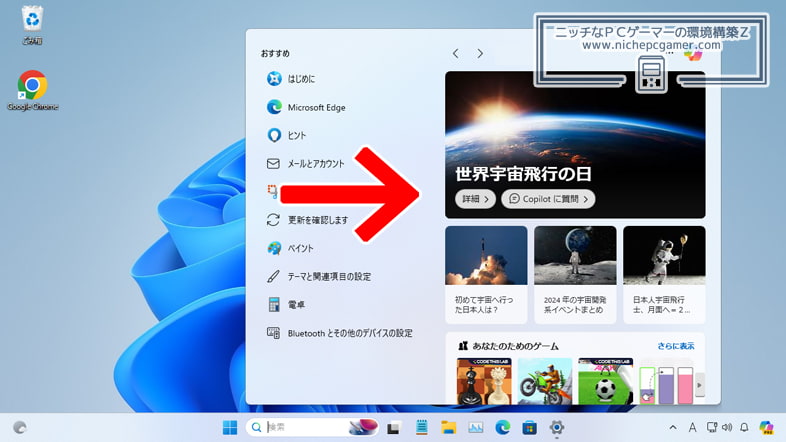This screenshot has height=442, width=786.
Task: Open the ごみ箱 Recycle Bin on desktop
Action: [x=32, y=25]
